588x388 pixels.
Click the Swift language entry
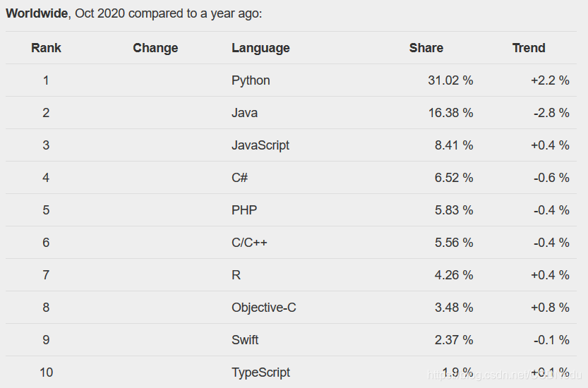(x=245, y=340)
